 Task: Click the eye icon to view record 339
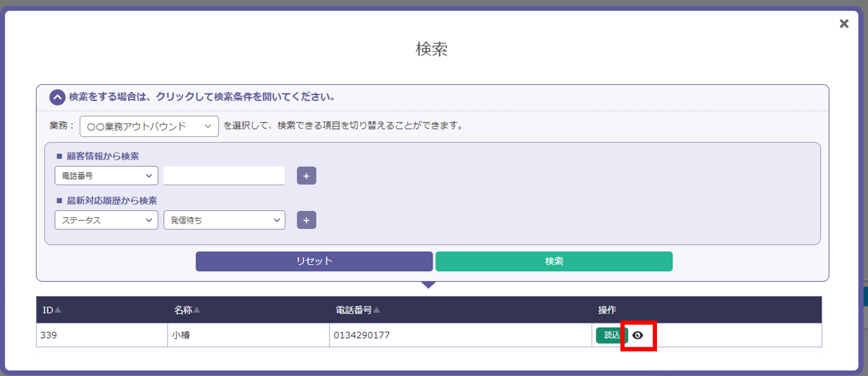point(638,336)
